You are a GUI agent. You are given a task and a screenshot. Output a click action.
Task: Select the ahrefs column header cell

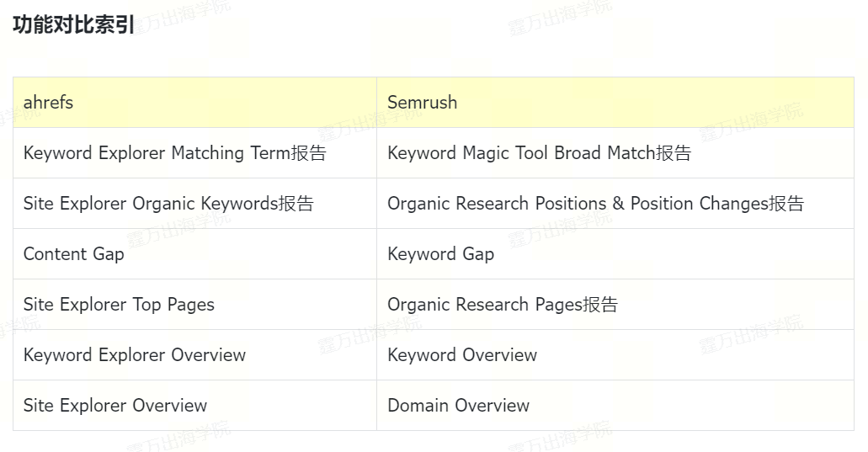194,103
